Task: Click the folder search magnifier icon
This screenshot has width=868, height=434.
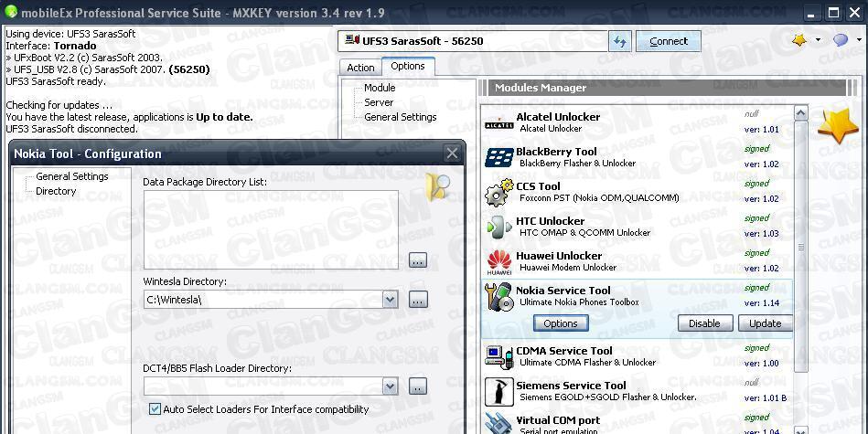Action: tap(438, 186)
